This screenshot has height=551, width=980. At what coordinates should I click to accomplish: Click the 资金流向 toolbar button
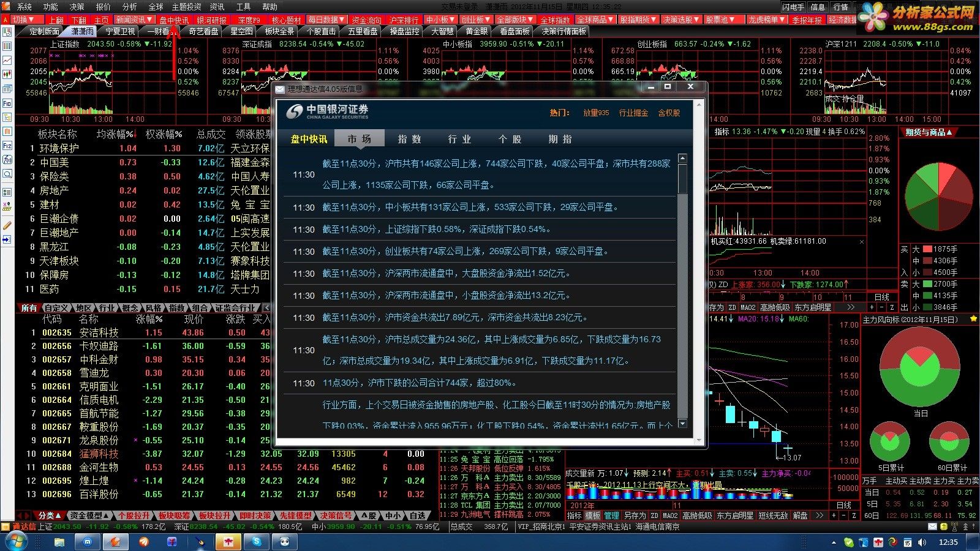click(366, 20)
